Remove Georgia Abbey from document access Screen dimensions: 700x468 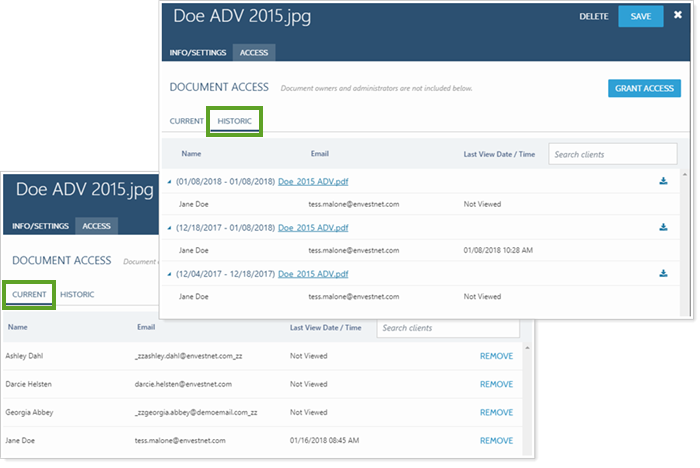[496, 412]
